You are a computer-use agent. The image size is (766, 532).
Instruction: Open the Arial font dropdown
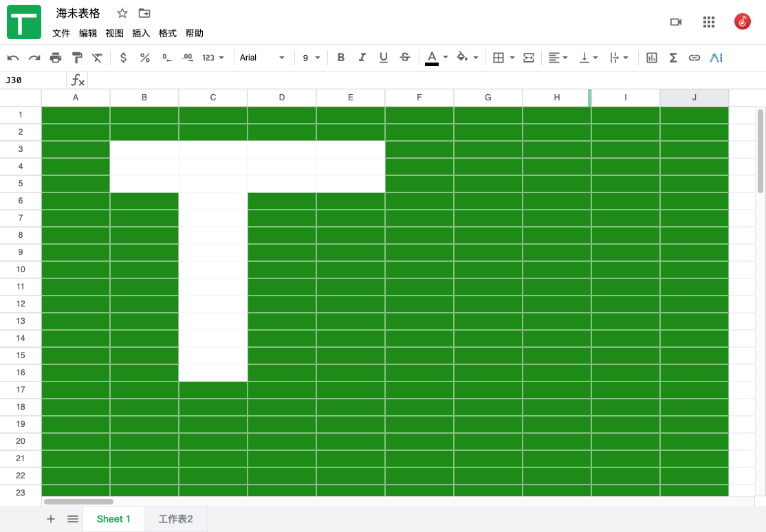coord(262,58)
